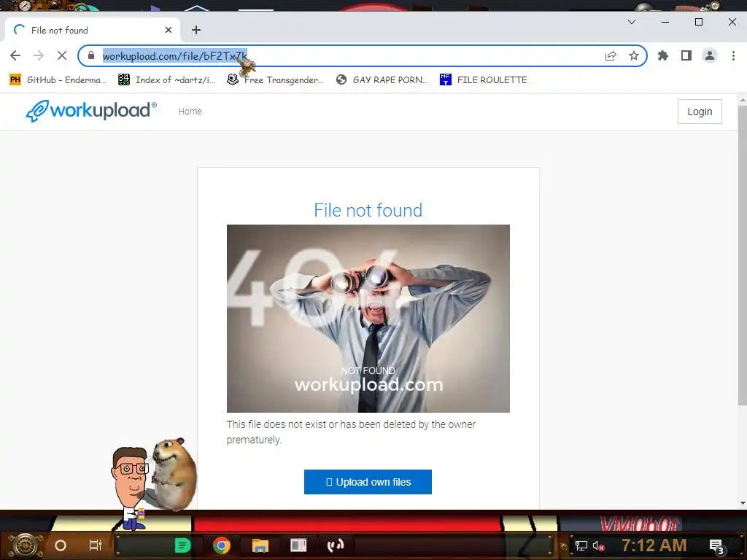Close the File not found tab
The image size is (747, 560).
169,30
